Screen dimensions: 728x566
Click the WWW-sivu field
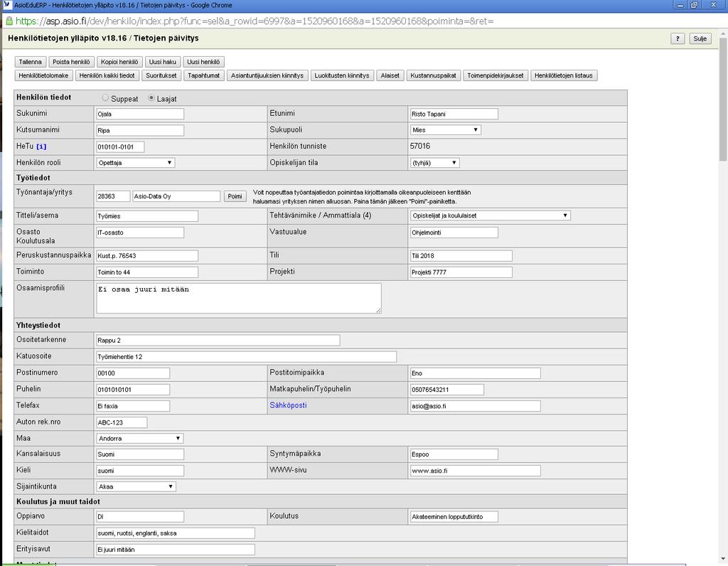[475, 470]
